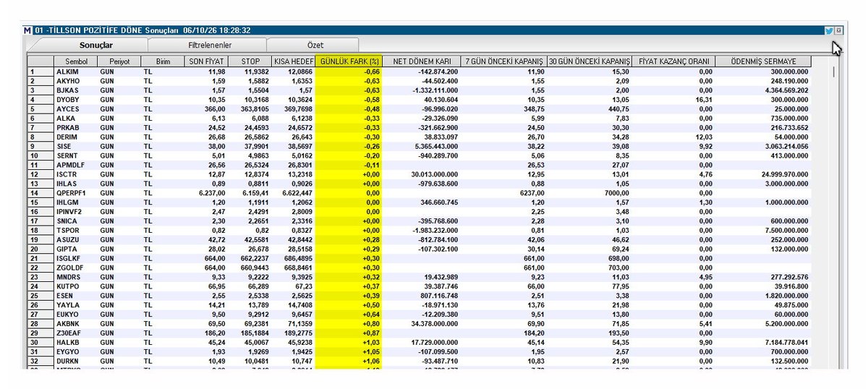Select the KUTPO symbol cell
Screen dimensions: 868x389
(76, 287)
